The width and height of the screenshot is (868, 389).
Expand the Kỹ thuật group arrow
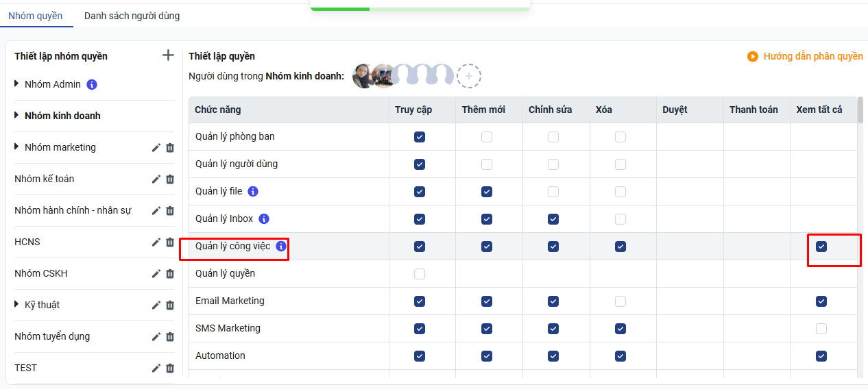click(17, 305)
